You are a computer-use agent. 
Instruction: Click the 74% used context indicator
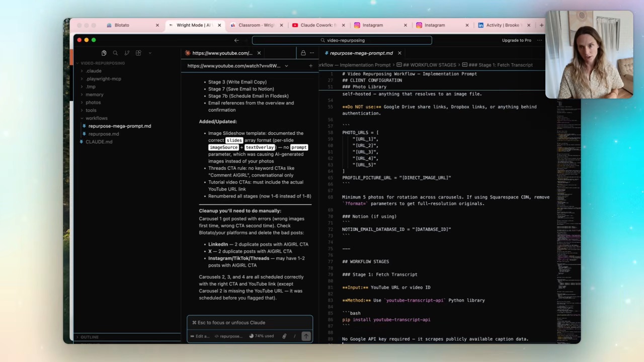262,336
